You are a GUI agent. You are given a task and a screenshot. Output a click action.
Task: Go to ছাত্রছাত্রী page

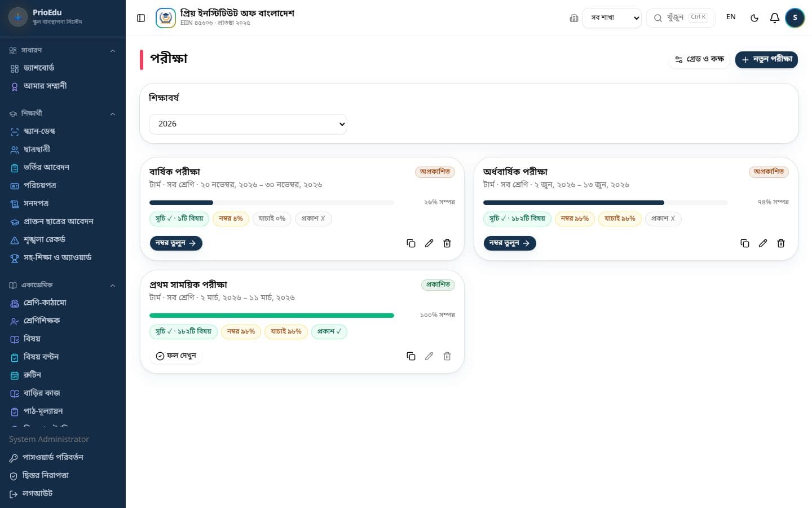click(x=63, y=150)
